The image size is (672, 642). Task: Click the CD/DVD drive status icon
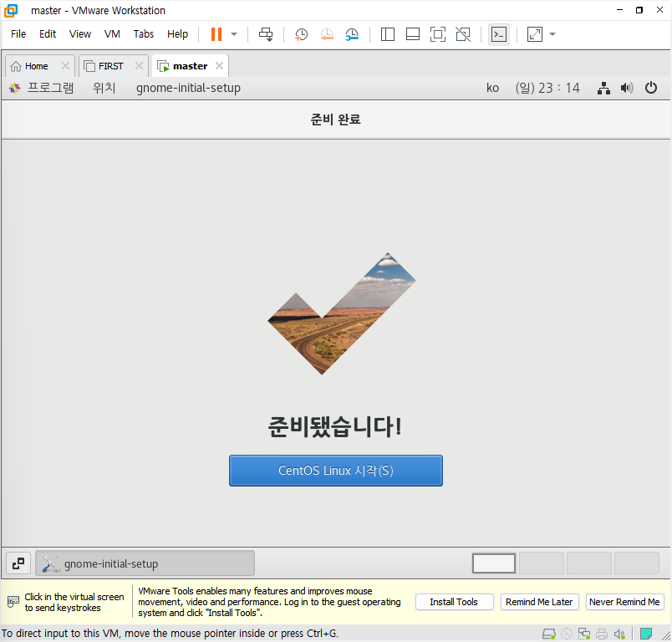click(567, 634)
